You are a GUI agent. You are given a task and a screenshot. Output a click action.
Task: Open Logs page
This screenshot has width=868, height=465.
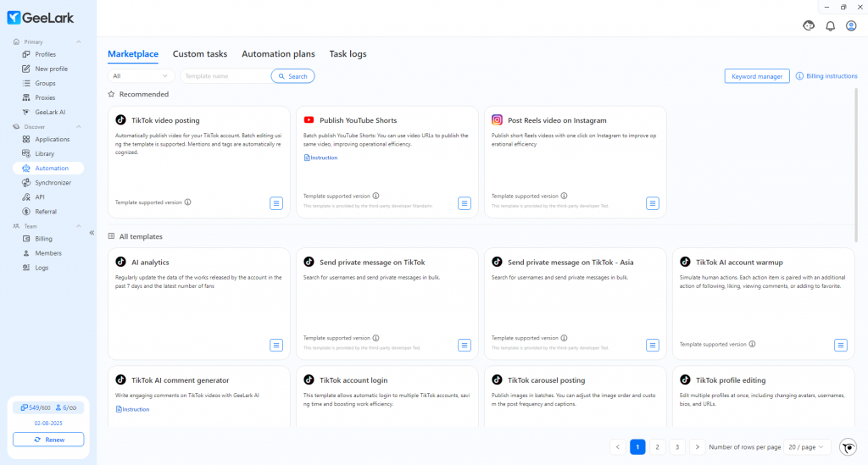tap(42, 268)
